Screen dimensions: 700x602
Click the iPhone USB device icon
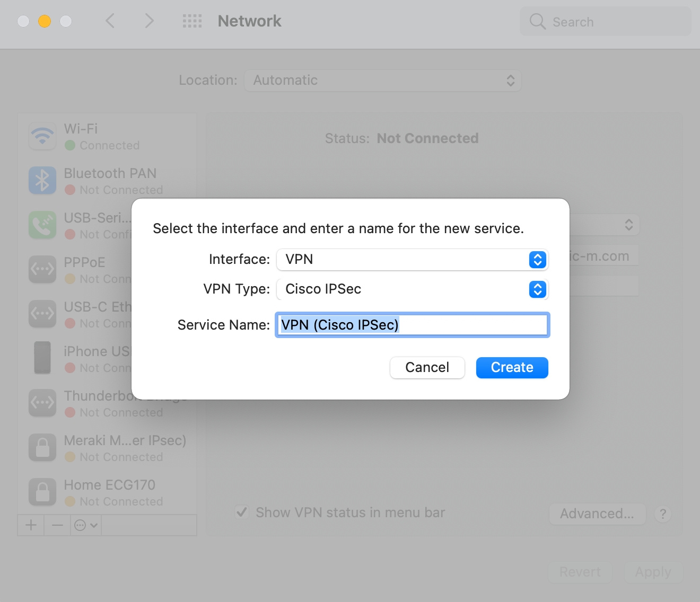42,358
